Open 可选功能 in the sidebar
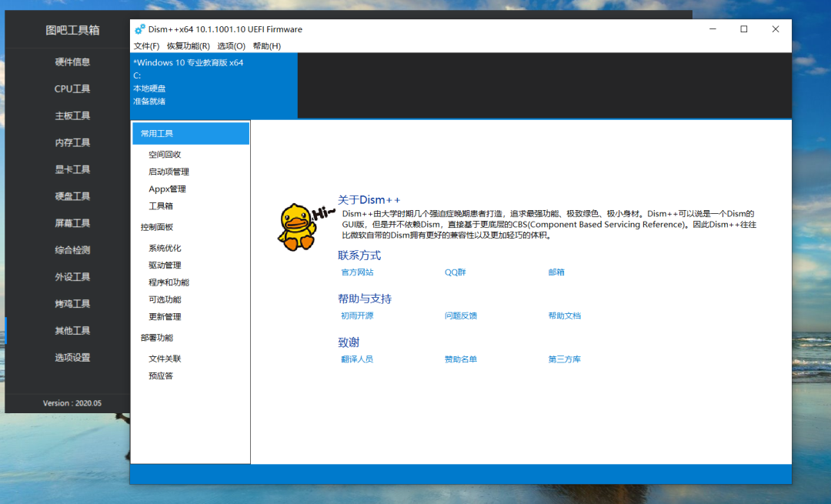The image size is (831, 504). 165,299
